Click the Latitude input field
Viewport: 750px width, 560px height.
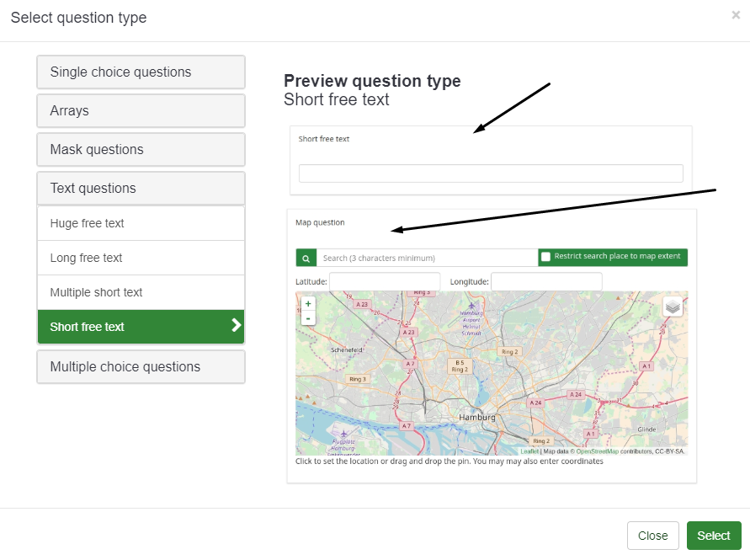pyautogui.click(x=385, y=281)
